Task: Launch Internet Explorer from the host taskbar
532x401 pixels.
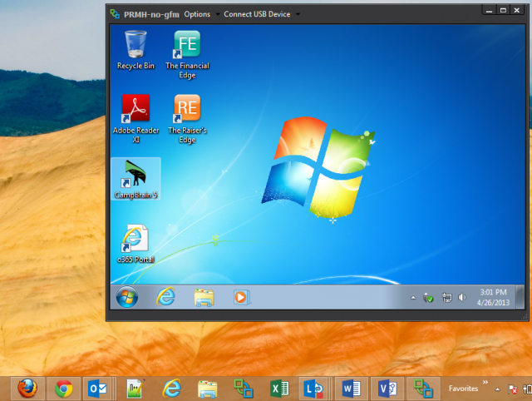Action: [172, 388]
